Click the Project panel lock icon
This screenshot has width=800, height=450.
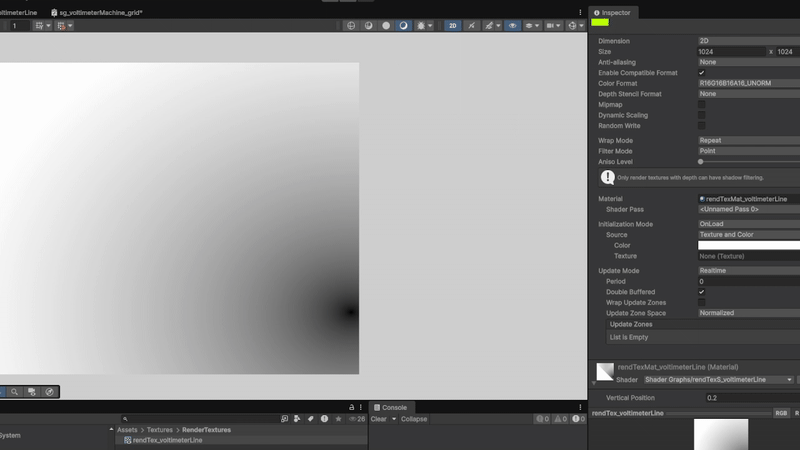[351, 408]
